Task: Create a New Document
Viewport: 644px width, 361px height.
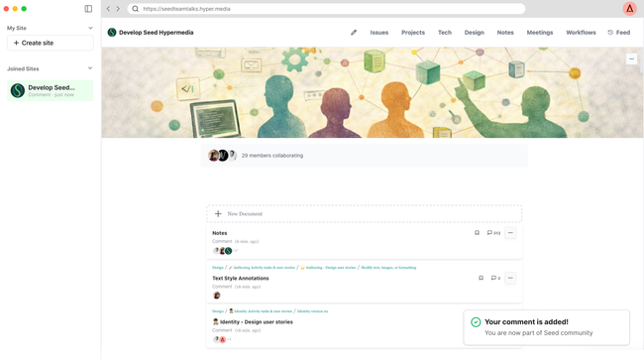Action: 364,214
